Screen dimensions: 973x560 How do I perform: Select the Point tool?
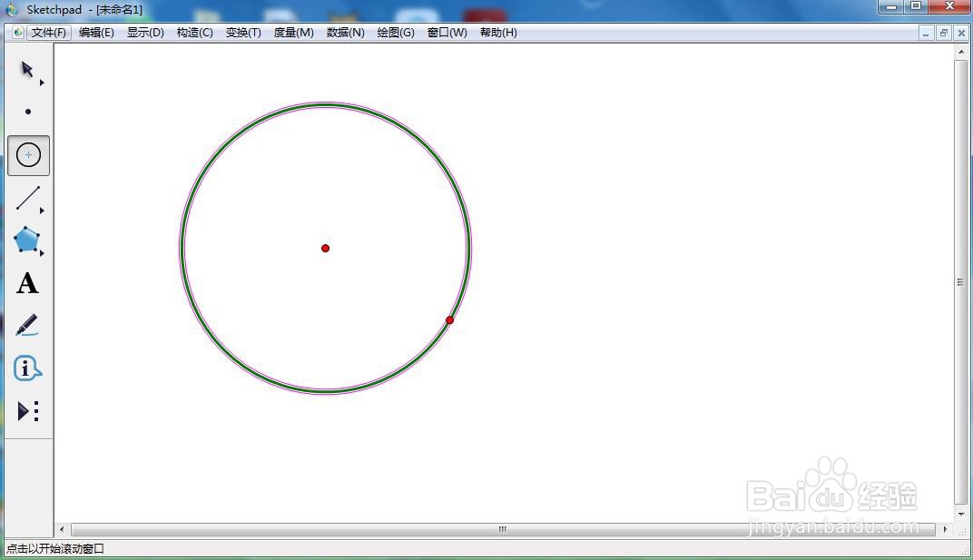28,112
